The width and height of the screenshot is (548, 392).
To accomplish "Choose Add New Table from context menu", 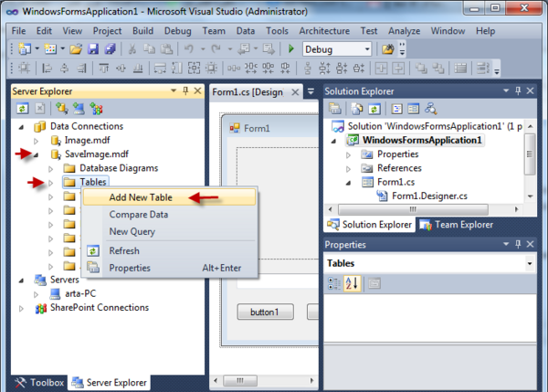I will coord(170,197).
